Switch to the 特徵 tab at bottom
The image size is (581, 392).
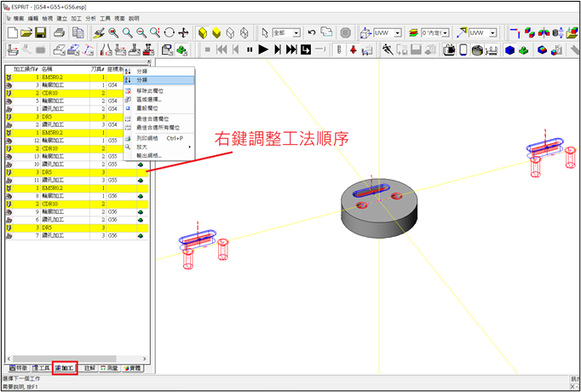17,368
